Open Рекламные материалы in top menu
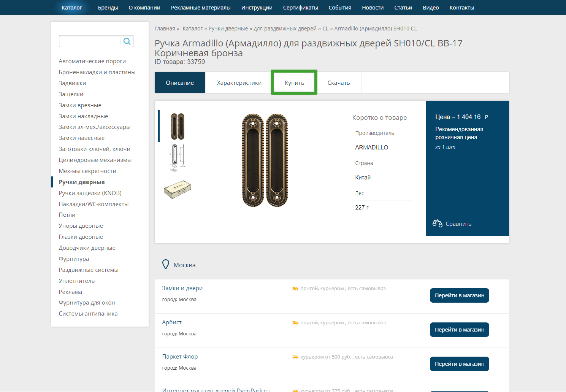Image resolution: width=566 pixels, height=392 pixels. click(x=201, y=8)
